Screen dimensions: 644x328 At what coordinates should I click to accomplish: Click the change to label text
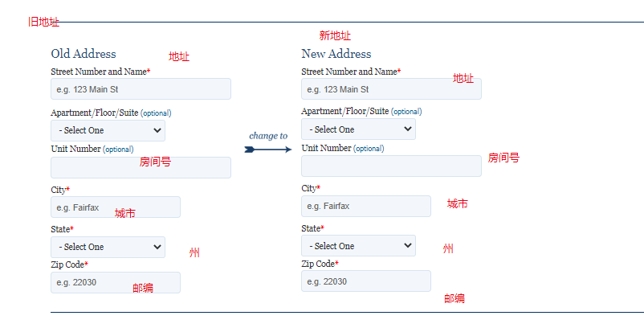268,136
